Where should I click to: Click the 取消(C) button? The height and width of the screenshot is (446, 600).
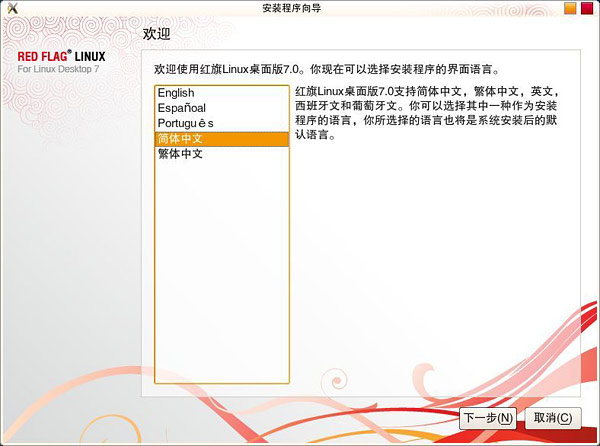coord(553,418)
